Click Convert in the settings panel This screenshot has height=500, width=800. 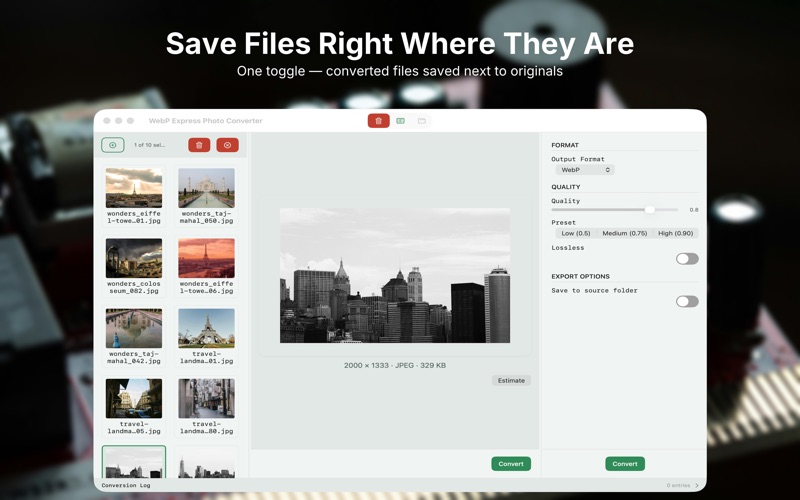pos(625,464)
